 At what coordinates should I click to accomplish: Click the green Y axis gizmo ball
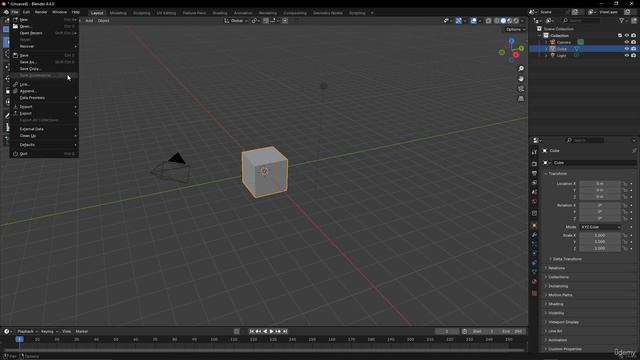(x=521, y=49)
